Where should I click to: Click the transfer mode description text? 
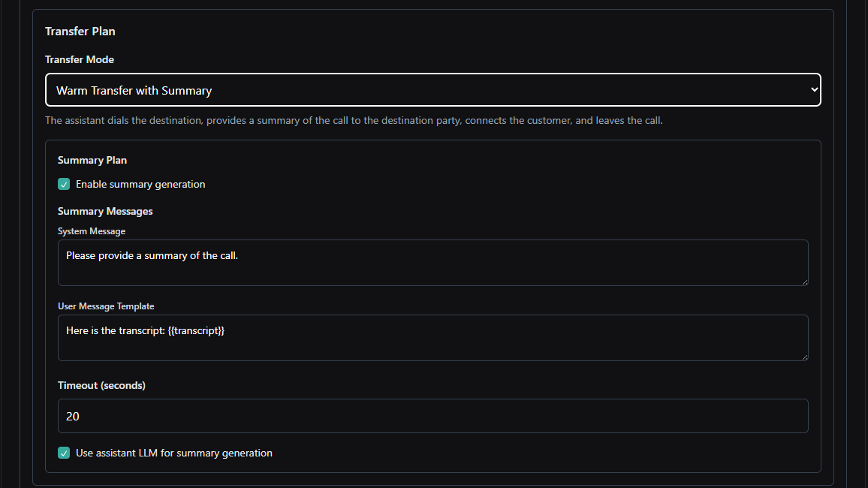coord(354,120)
